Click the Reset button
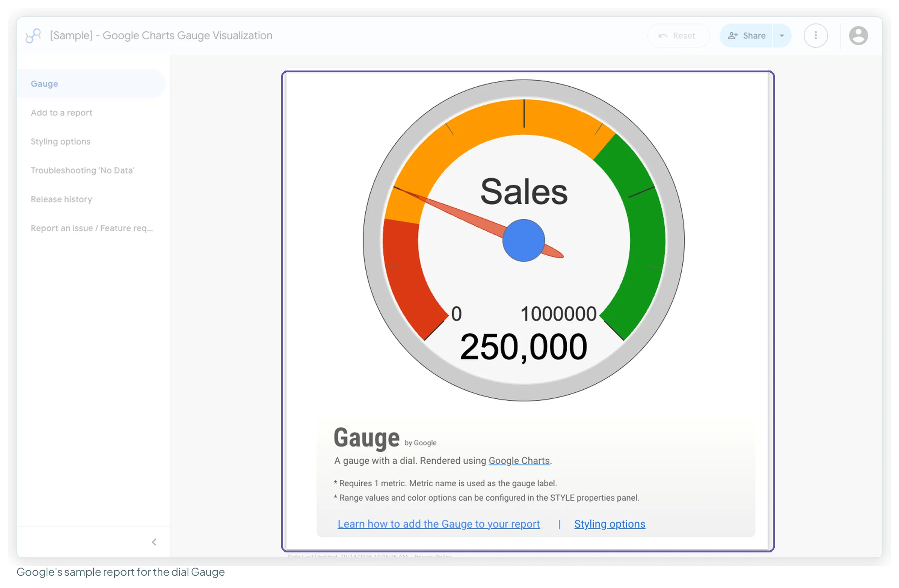899x588 pixels. tap(678, 36)
